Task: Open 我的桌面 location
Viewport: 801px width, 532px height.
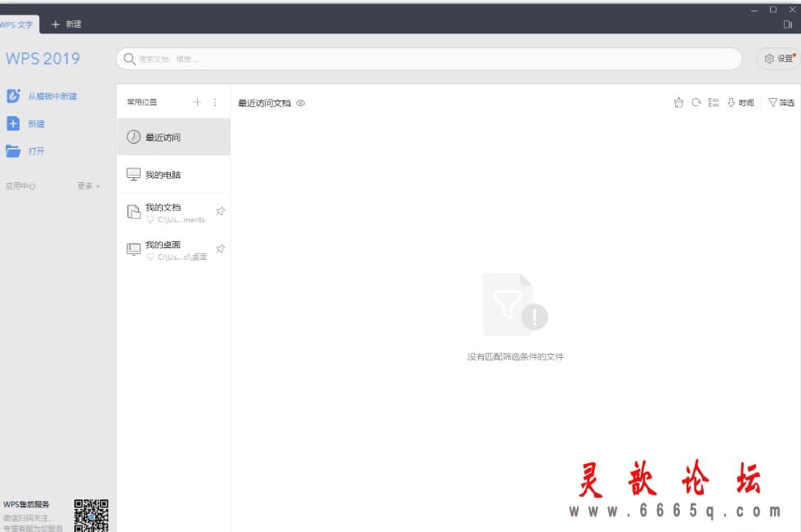Action: (173, 249)
